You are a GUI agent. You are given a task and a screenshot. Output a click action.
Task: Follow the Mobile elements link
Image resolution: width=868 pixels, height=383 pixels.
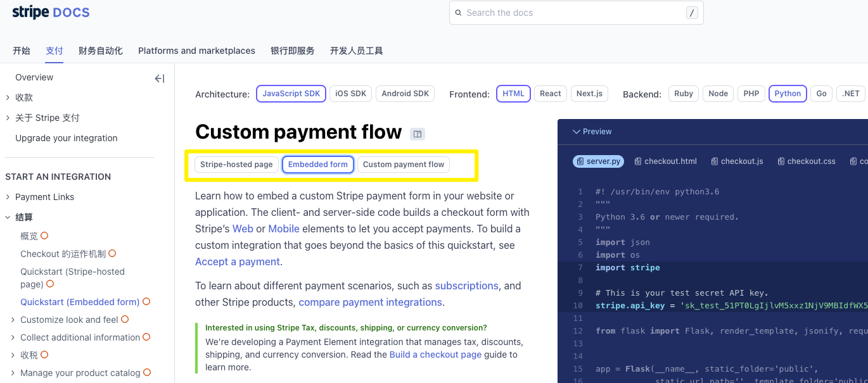(284, 229)
